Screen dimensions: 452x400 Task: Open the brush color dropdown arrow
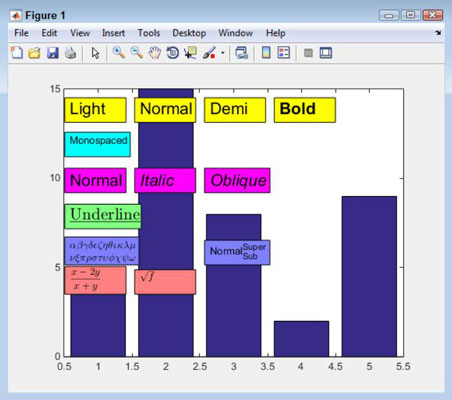pos(223,53)
